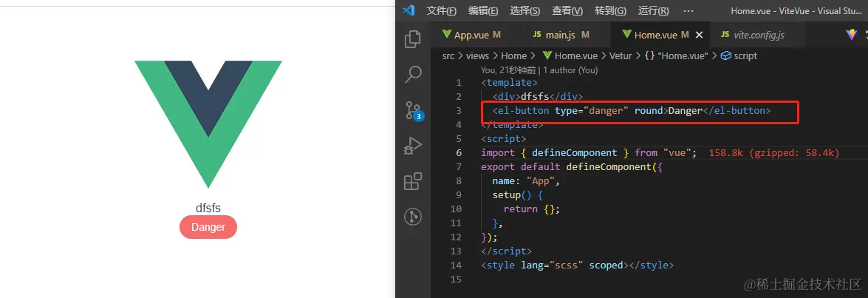Click the src breadcrumb segment

(449, 56)
